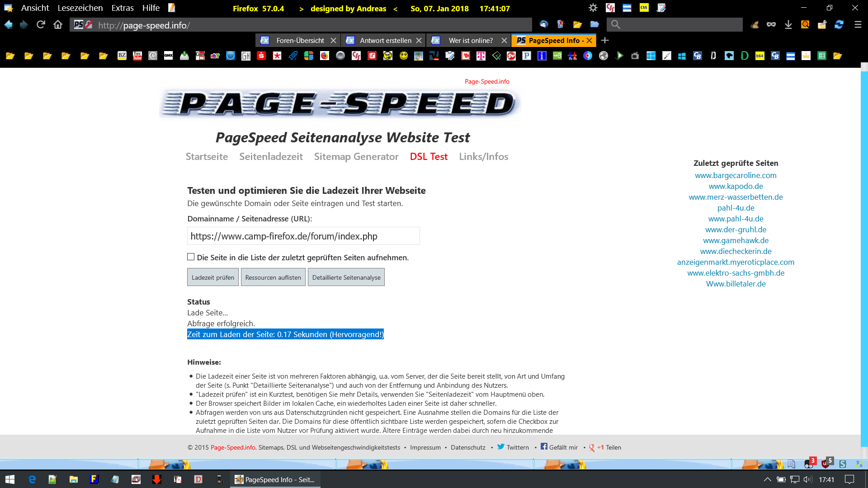This screenshot has width=868, height=488.
Task: Open the www.kapodo.de link
Action: [x=736, y=186]
